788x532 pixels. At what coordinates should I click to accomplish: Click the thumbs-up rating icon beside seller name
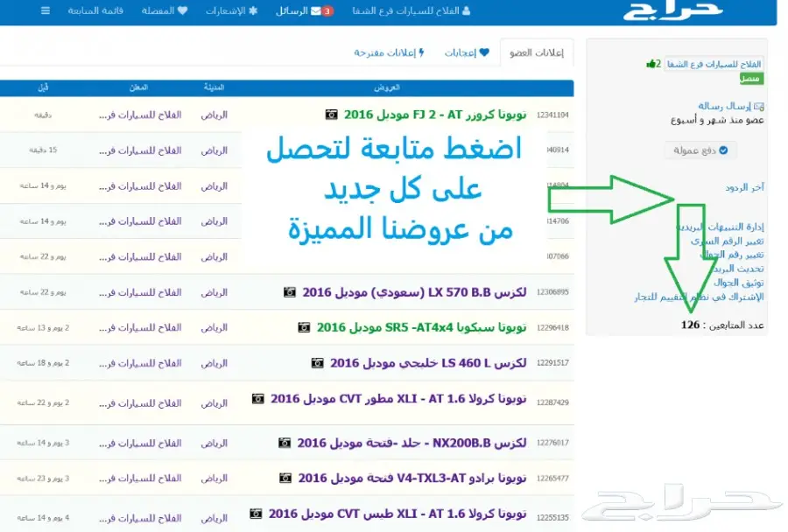click(653, 64)
